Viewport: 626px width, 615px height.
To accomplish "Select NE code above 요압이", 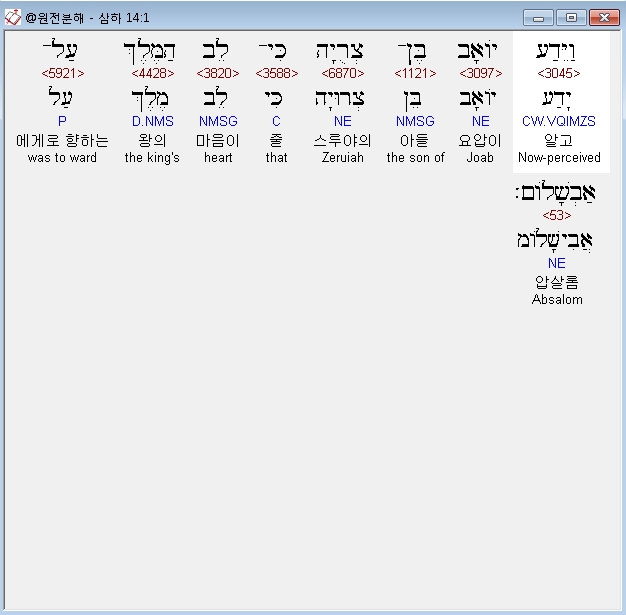I will [x=481, y=121].
